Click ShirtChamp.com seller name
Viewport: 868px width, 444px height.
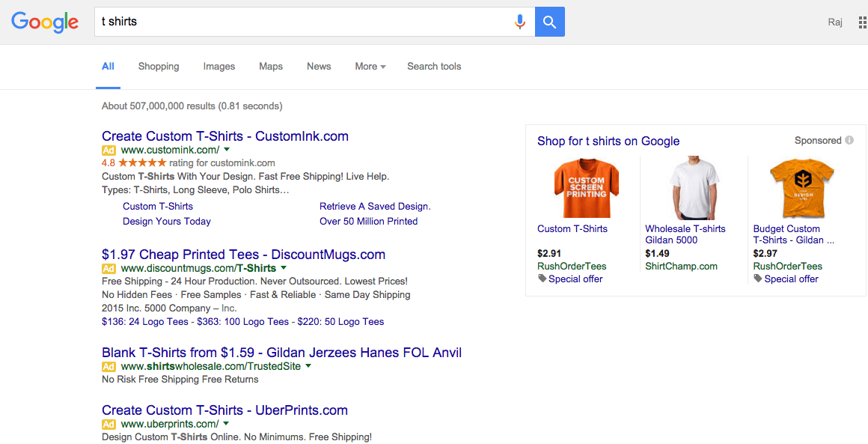682,267
